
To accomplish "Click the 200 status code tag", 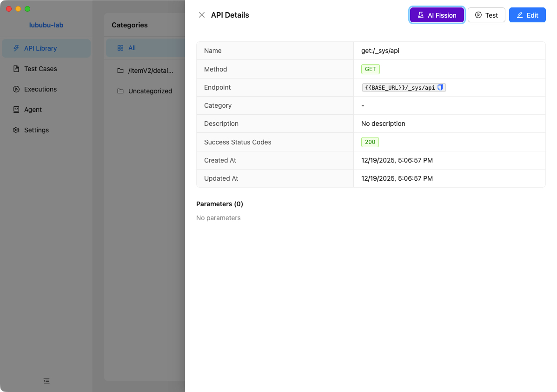I will 370,142.
